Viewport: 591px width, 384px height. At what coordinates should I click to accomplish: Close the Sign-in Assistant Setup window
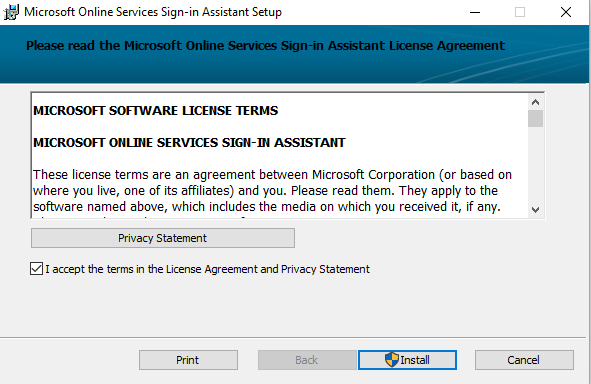pyautogui.click(x=566, y=12)
